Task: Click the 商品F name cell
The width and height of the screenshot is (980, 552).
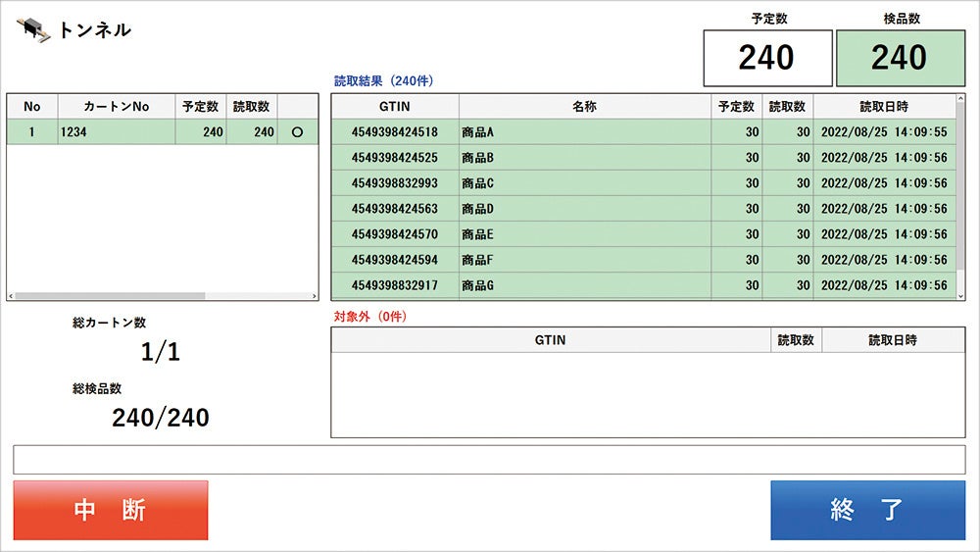Action: coord(585,260)
